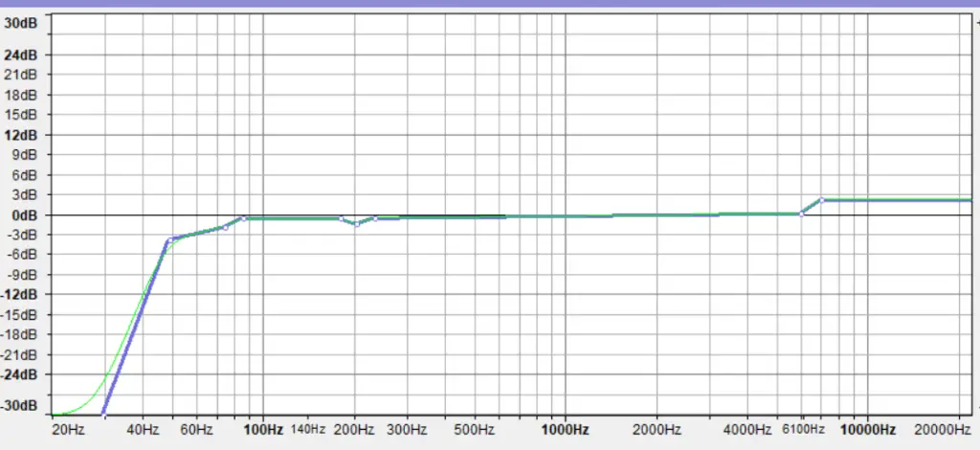Click the curve point at 6100Hz, 0dB
Screen dimensions: 980x450
tap(801, 214)
